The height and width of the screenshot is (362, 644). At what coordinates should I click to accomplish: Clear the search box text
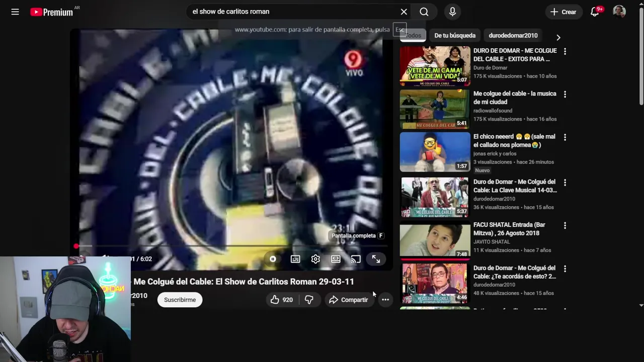coord(404,12)
